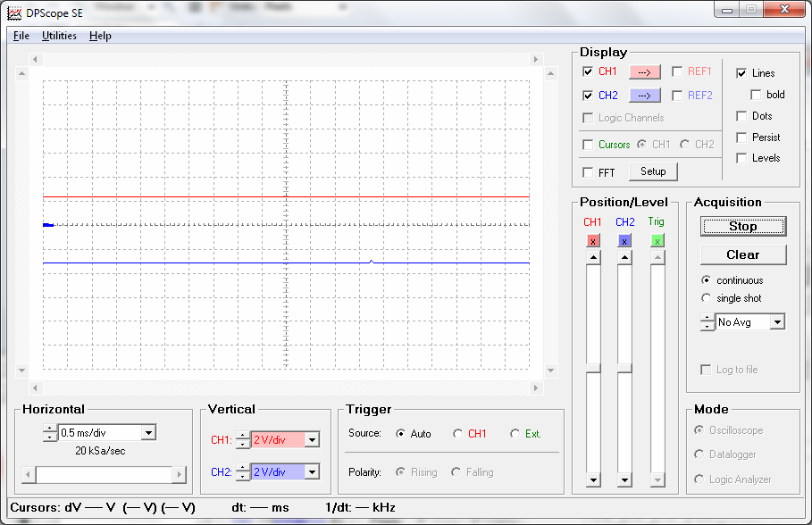Image resolution: width=812 pixels, height=525 pixels.
Task: Click scope right-side up arrow
Action: 550,73
